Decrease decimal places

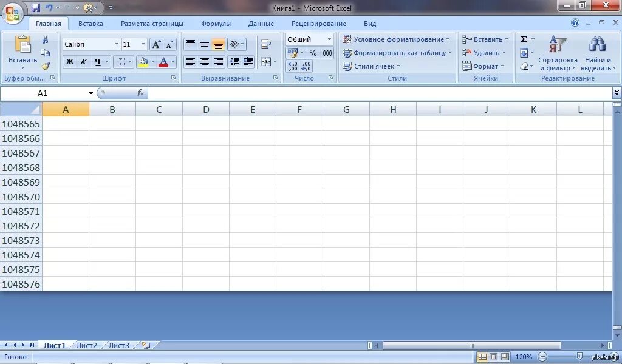(306, 66)
